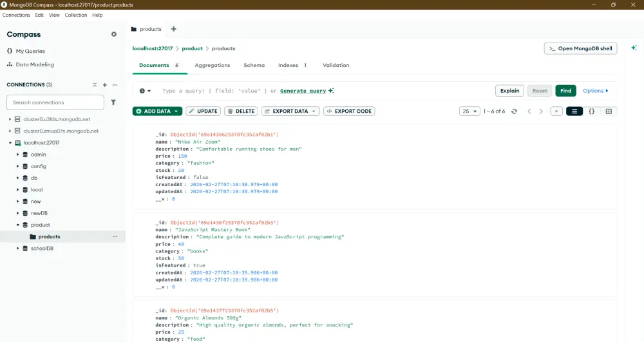The image size is (644, 342).
Task: Open Data Modeling
Action: [x=30, y=64]
